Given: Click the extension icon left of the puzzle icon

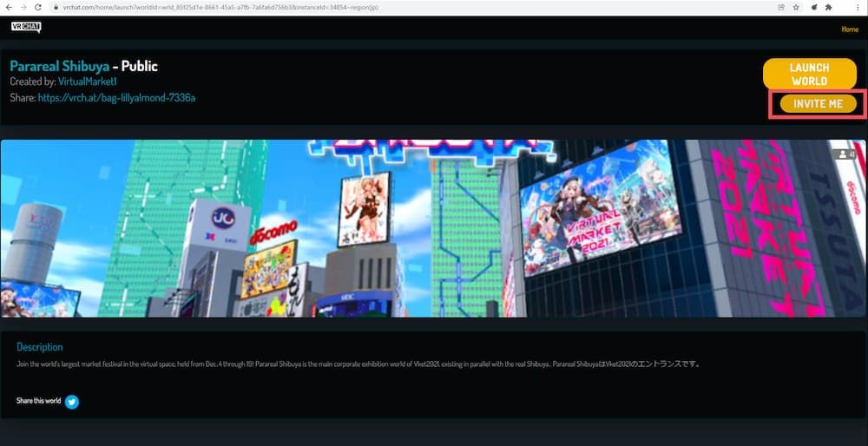Looking at the screenshot, I should pyautogui.click(x=814, y=8).
